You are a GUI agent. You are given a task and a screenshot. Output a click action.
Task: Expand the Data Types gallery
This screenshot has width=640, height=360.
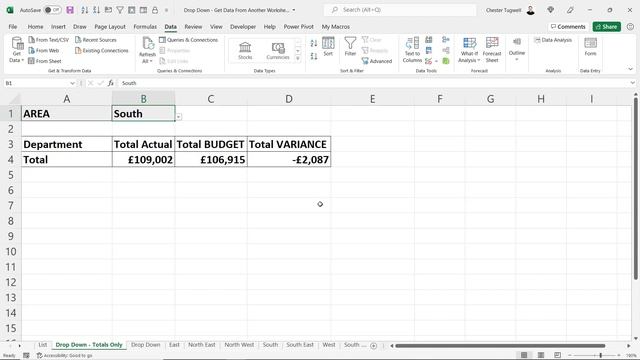(x=298, y=59)
